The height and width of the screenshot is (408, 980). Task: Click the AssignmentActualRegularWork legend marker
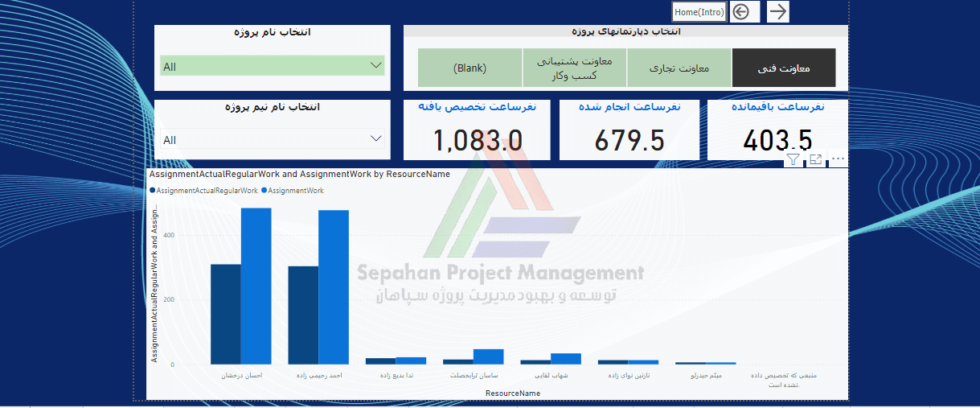[x=153, y=191]
